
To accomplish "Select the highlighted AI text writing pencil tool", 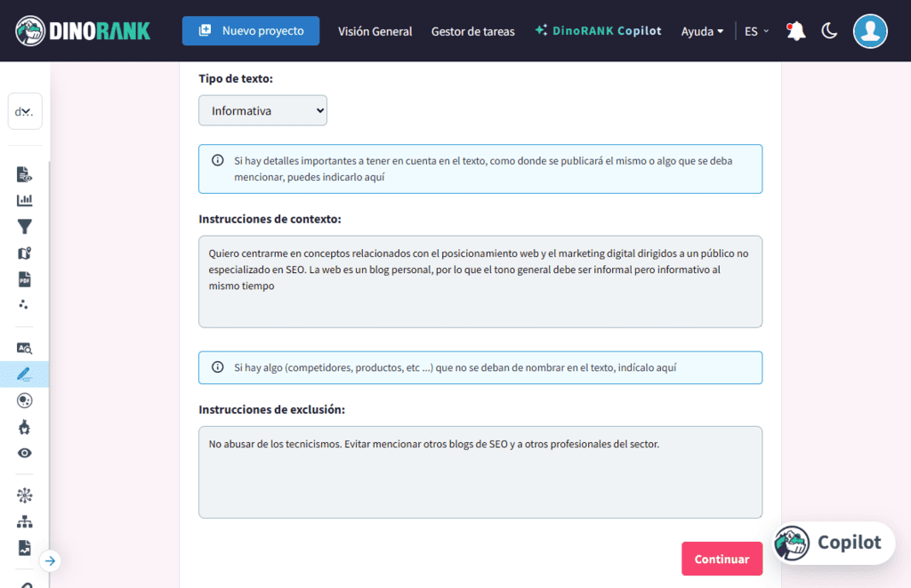I will pos(25,374).
